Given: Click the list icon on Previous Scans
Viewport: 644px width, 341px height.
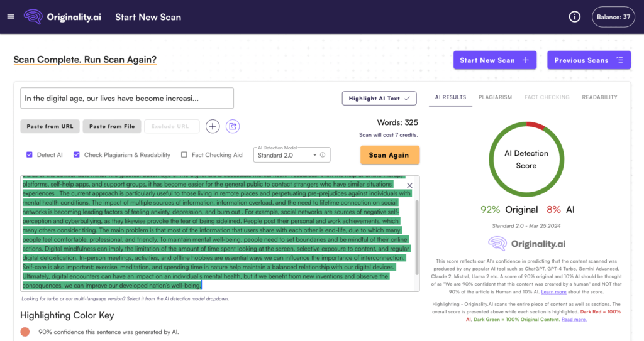Looking at the screenshot, I should coord(619,60).
